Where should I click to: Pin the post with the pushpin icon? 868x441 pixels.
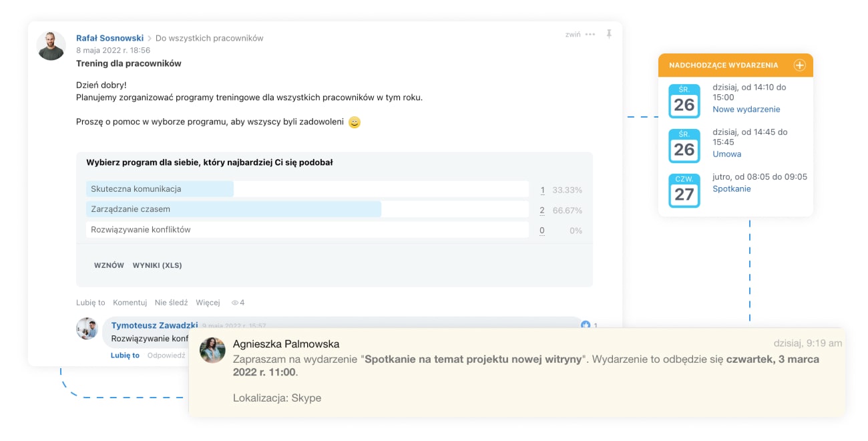609,34
